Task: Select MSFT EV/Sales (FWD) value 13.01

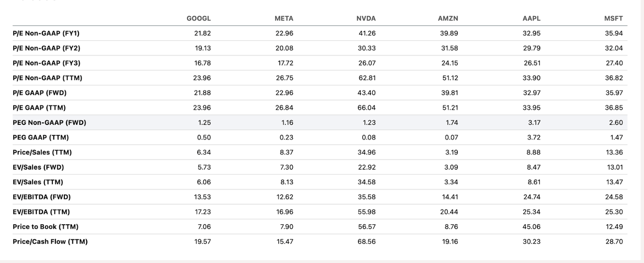Action: pos(615,167)
